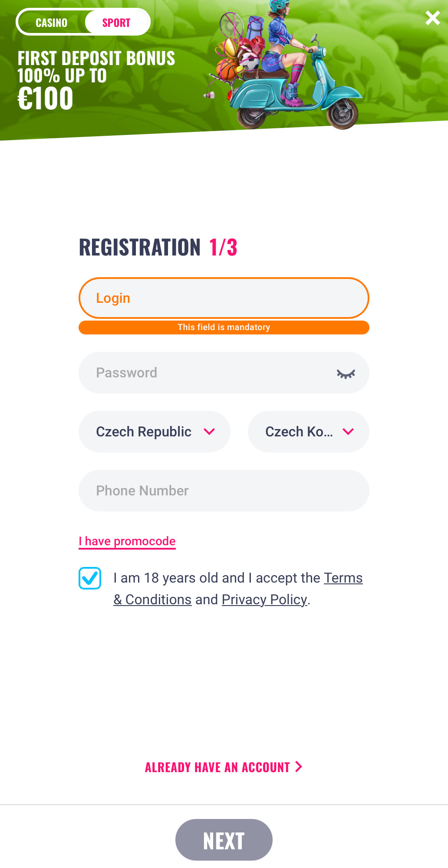Close the registration dialog with the X
This screenshot has height=868, width=448.
pos(432,18)
